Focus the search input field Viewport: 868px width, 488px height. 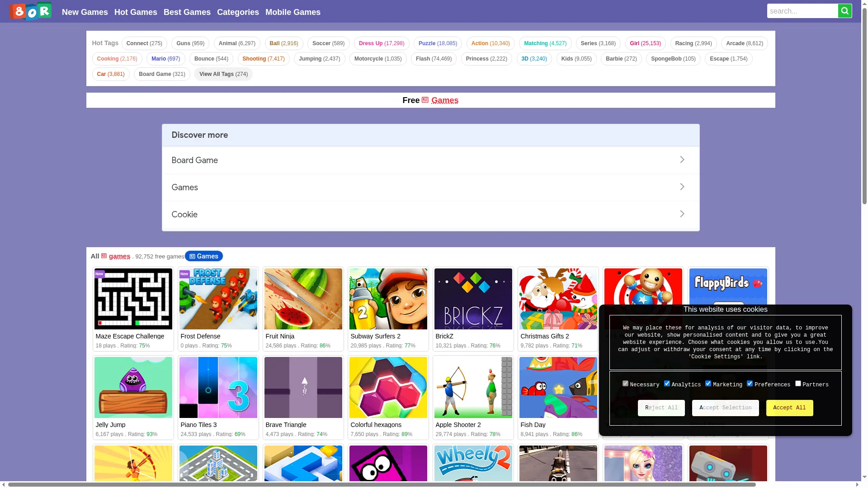[x=802, y=11]
